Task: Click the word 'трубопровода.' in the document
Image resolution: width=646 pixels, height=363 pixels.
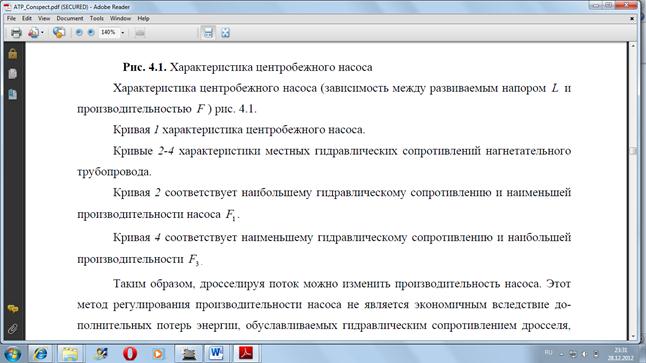Action: [114, 172]
